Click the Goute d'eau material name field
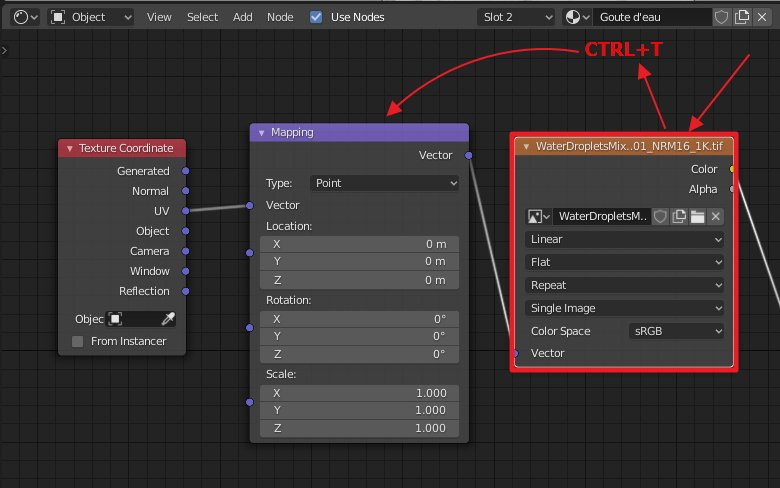Image resolution: width=780 pixels, height=488 pixels. click(x=650, y=17)
